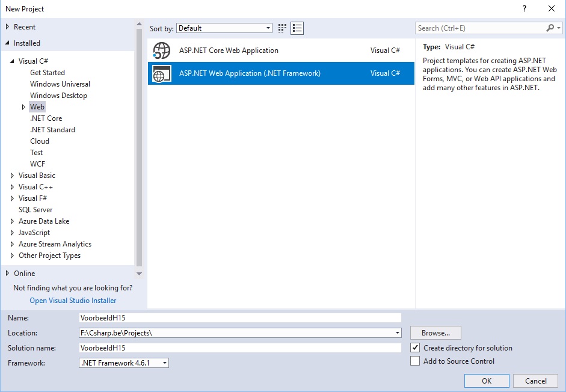Expand the Visual C++ node
This screenshot has height=392, width=566.
(12, 187)
